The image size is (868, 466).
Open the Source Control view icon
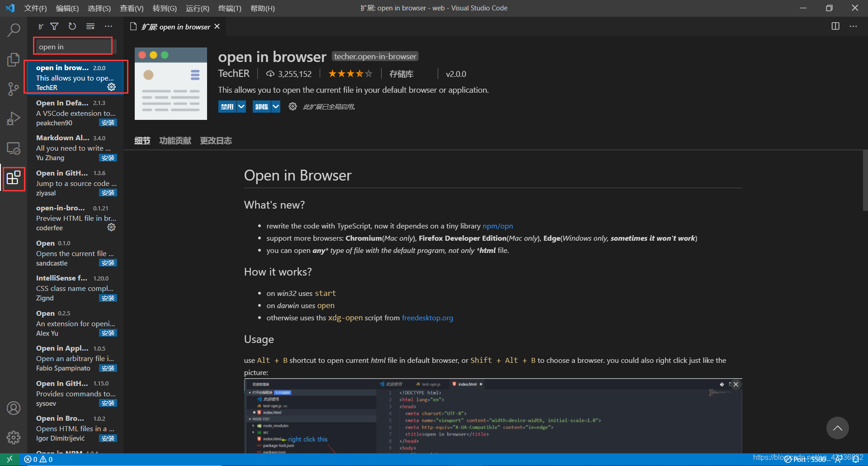pos(14,89)
